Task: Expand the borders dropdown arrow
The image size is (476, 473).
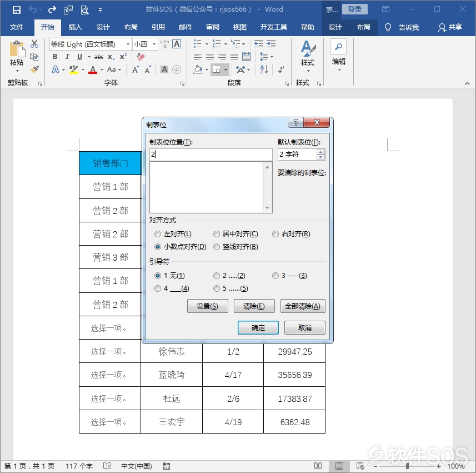Action: (226, 69)
